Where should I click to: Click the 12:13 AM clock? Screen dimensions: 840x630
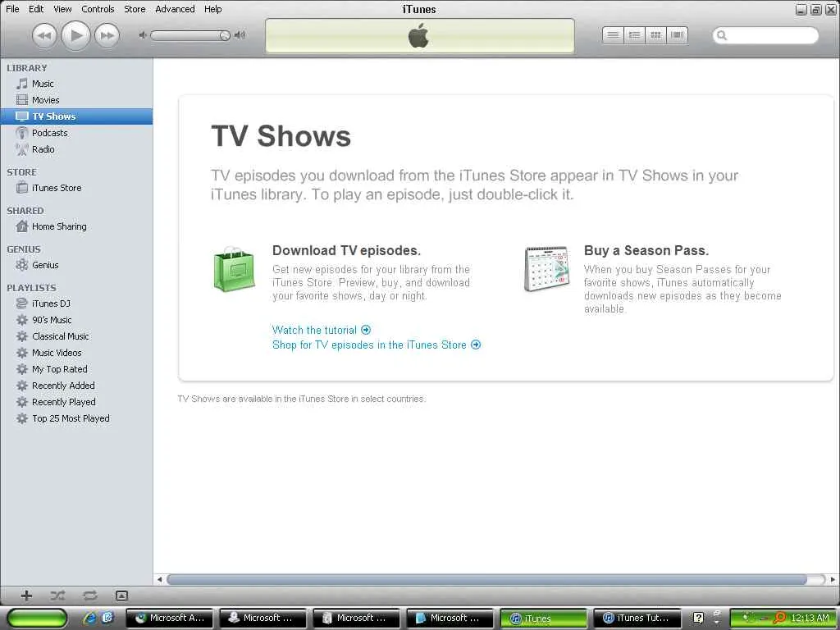pos(810,619)
